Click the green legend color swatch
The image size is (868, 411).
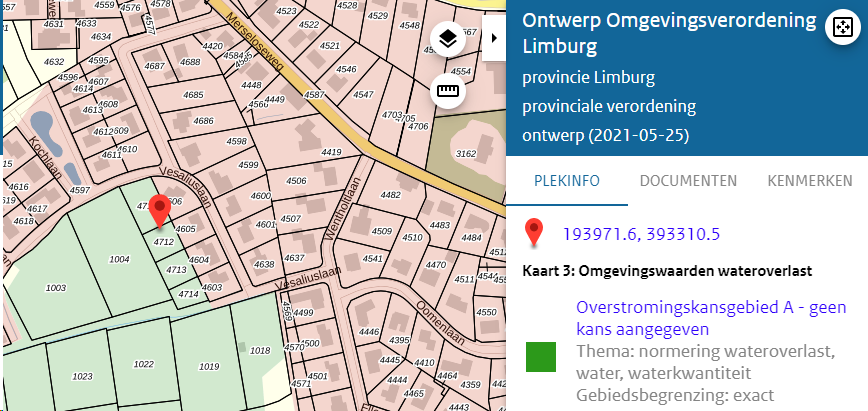pos(541,357)
